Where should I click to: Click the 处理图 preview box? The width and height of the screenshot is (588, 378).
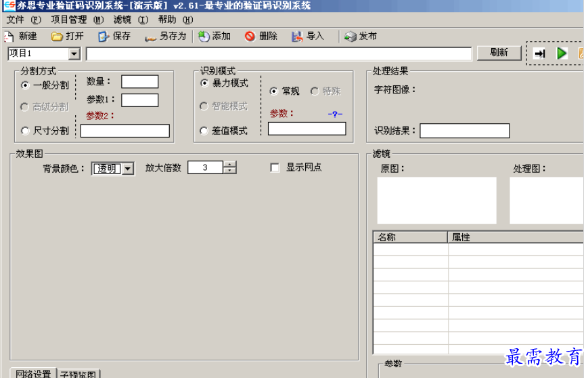(547, 201)
